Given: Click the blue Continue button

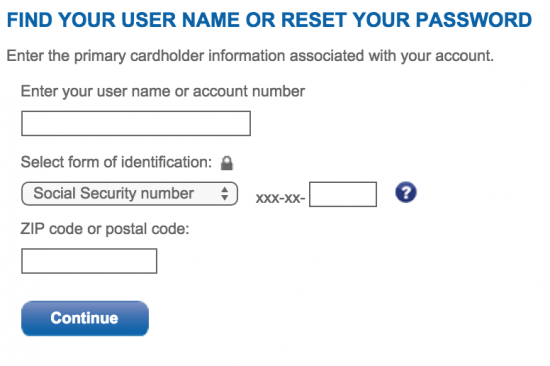Looking at the screenshot, I should [x=85, y=318].
